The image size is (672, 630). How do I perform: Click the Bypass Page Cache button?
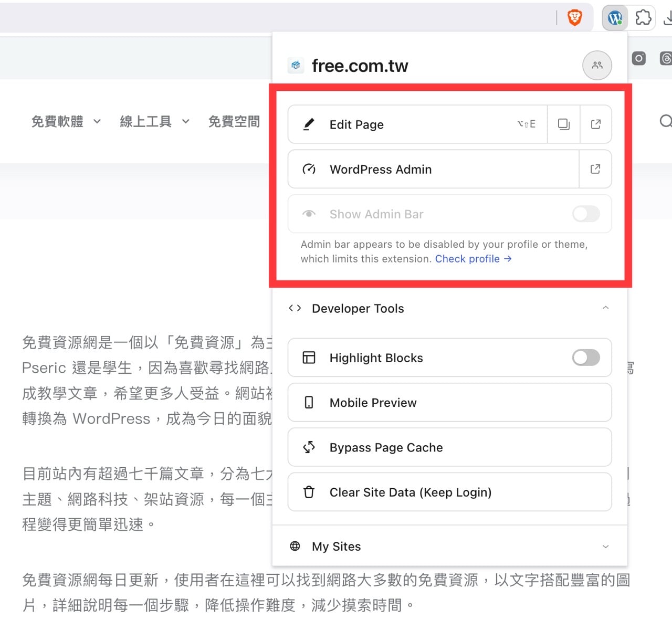pos(449,447)
